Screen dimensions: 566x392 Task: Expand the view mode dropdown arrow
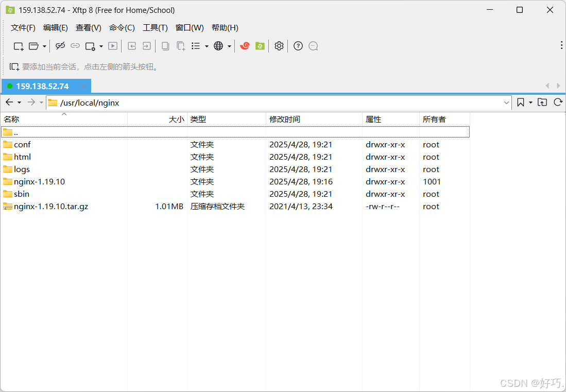[207, 46]
